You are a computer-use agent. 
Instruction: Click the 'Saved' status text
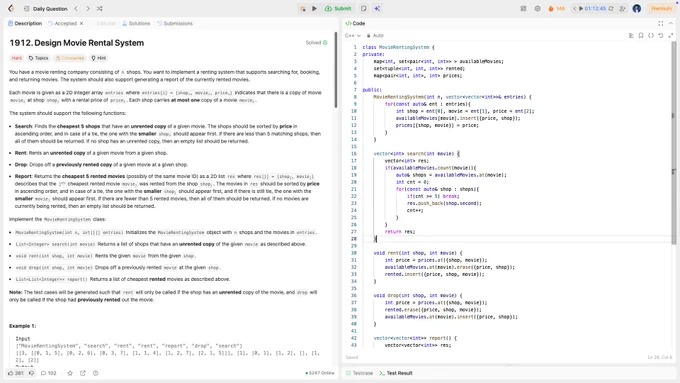pos(352,357)
